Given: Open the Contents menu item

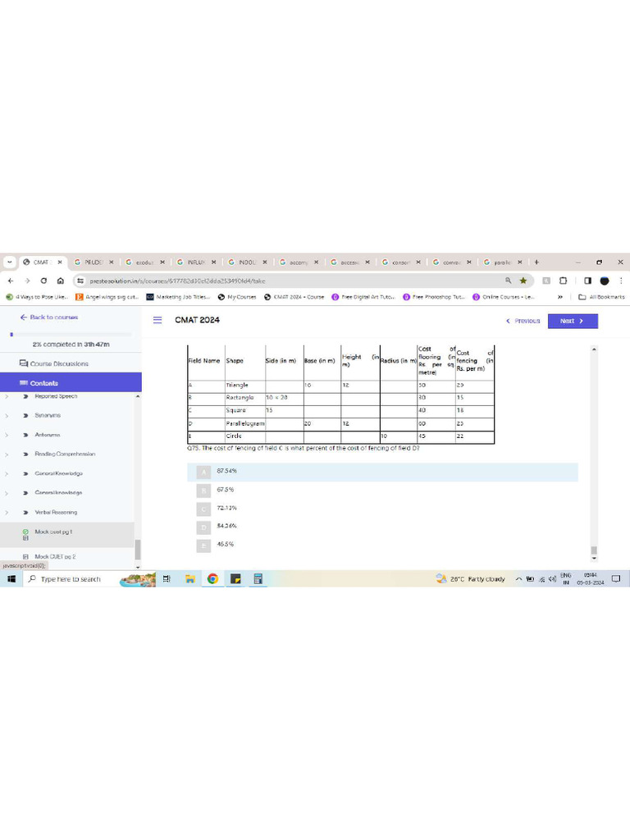Looking at the screenshot, I should pos(71,383).
